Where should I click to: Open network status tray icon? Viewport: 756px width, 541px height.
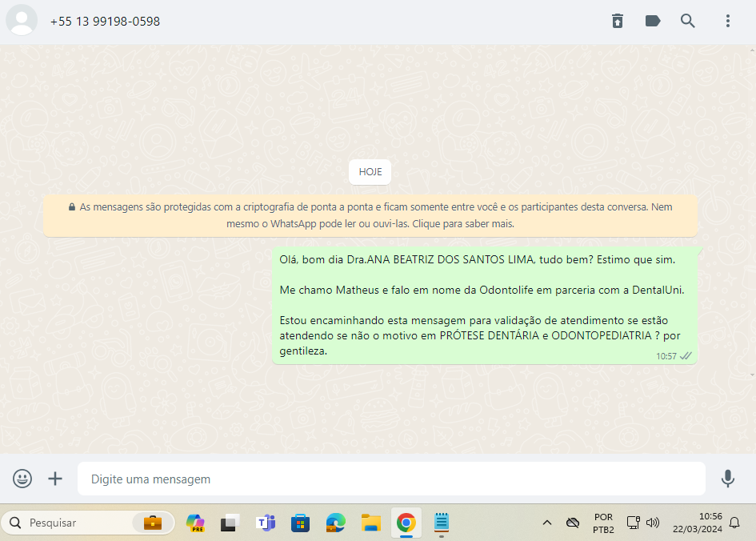click(633, 523)
